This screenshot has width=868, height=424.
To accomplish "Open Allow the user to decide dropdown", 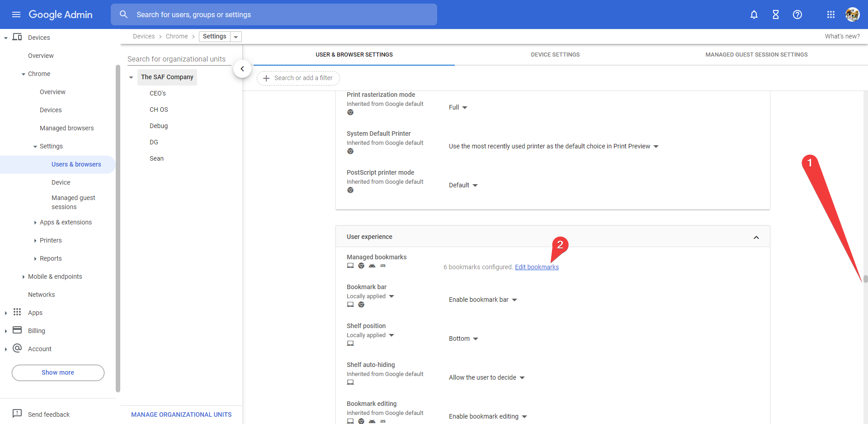I will (487, 377).
